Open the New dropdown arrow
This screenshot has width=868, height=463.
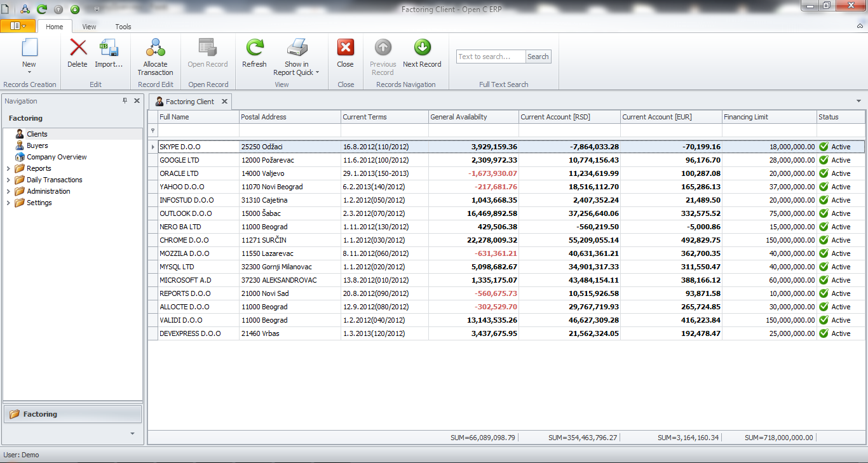point(29,72)
